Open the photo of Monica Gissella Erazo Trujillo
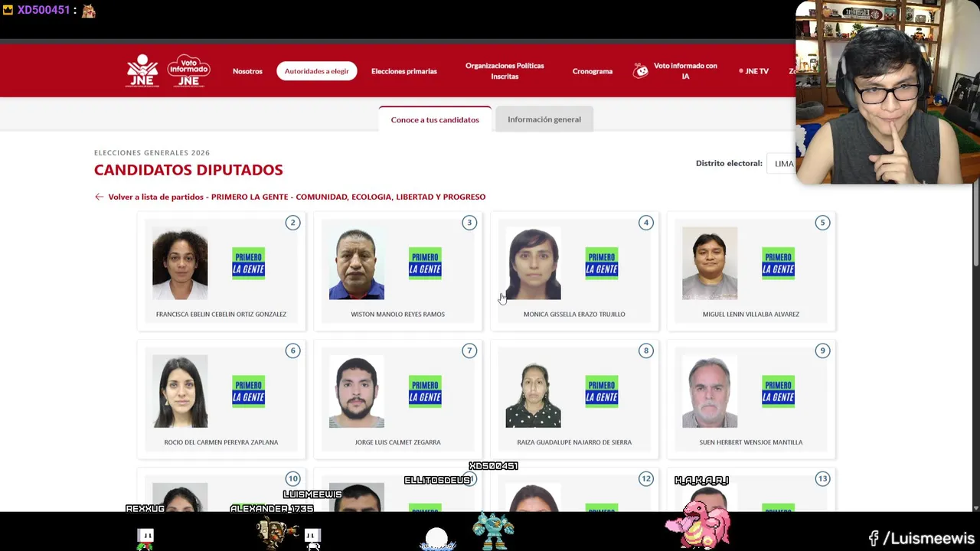Image resolution: width=980 pixels, height=551 pixels. 534,263
